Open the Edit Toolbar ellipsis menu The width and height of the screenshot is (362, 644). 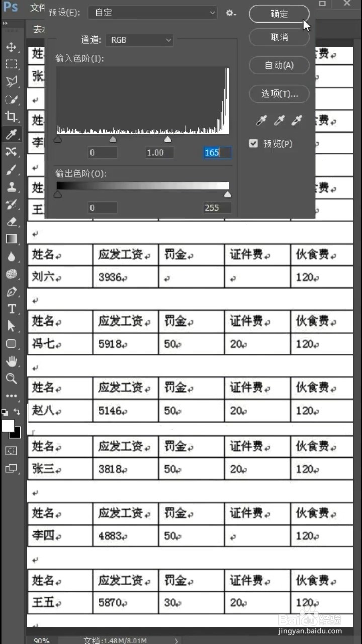(x=11, y=396)
